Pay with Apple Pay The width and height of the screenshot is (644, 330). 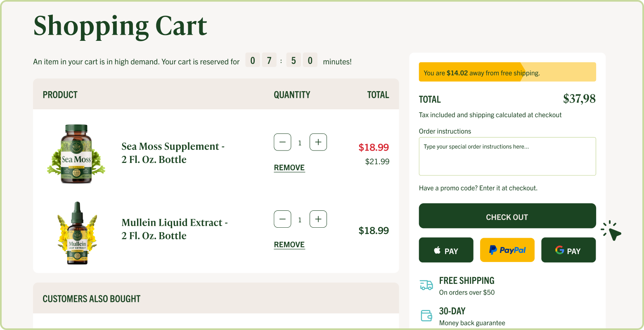point(446,250)
